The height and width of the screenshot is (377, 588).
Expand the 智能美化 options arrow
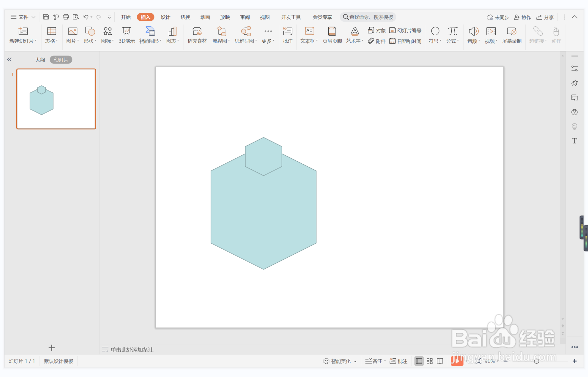tap(355, 361)
